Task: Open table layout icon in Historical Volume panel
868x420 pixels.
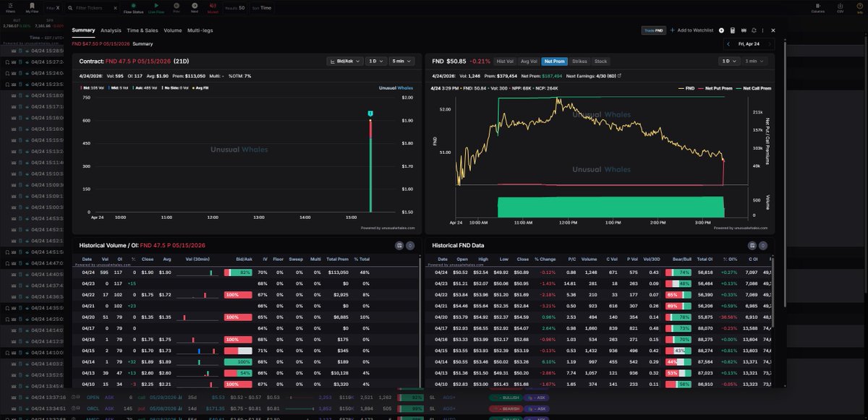Action: point(399,246)
